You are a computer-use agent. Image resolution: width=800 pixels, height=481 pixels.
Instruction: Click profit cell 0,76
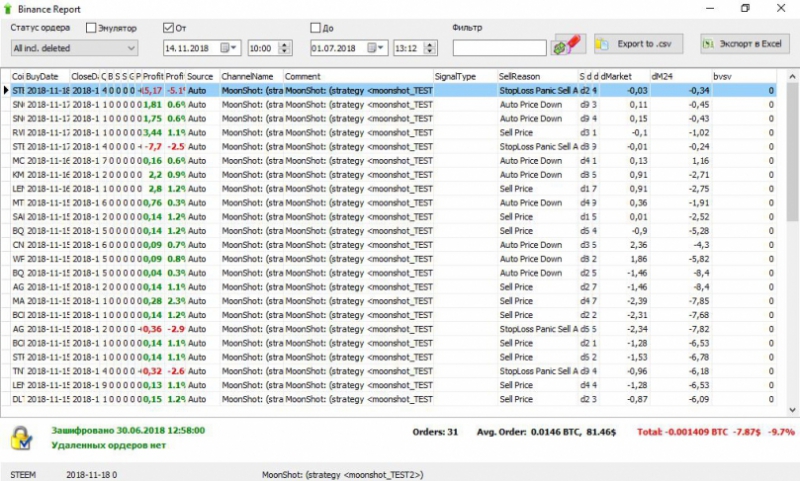(x=153, y=202)
